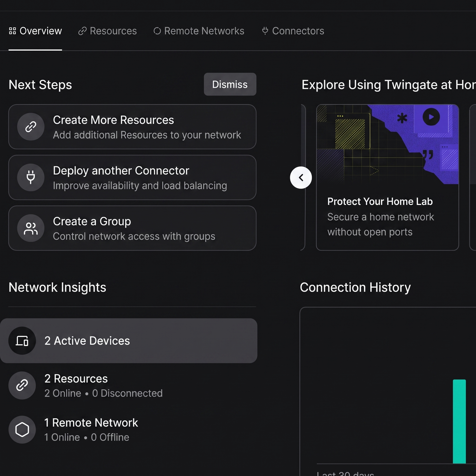Click the Resources insight link icon
476x476 pixels.
[22, 386]
